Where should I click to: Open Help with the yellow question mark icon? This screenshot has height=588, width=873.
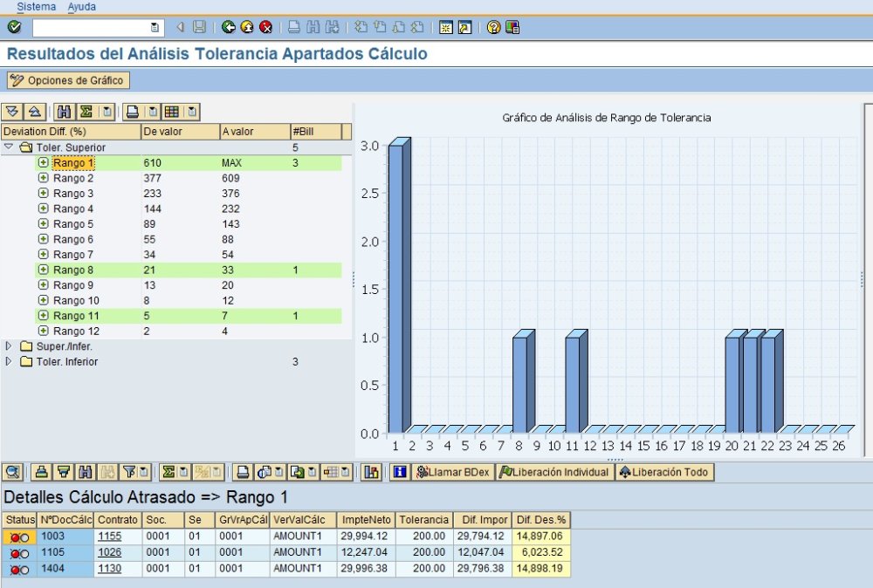493,27
